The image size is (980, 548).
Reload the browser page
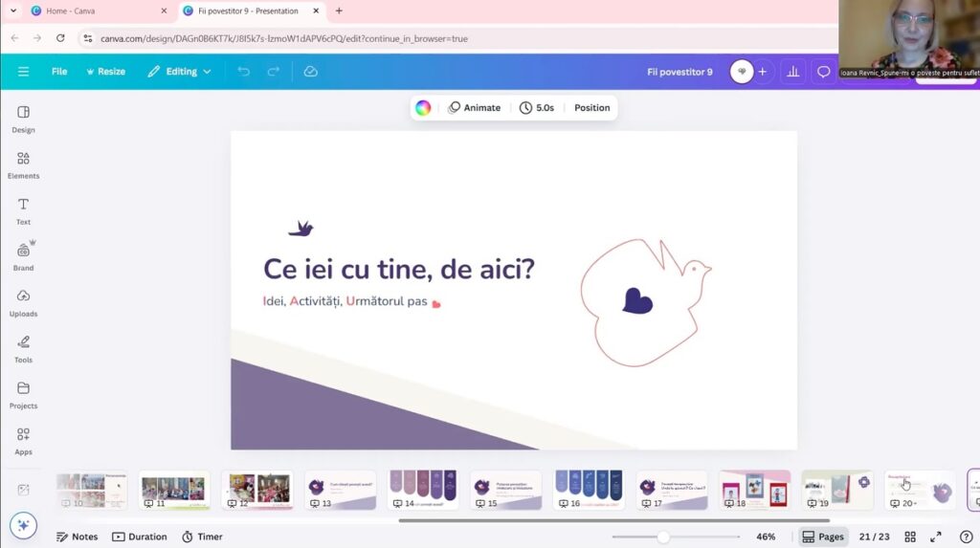coord(60,38)
